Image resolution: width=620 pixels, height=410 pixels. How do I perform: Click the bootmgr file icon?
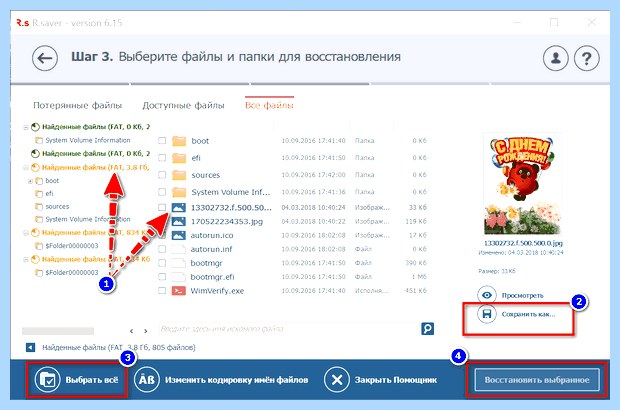click(179, 263)
